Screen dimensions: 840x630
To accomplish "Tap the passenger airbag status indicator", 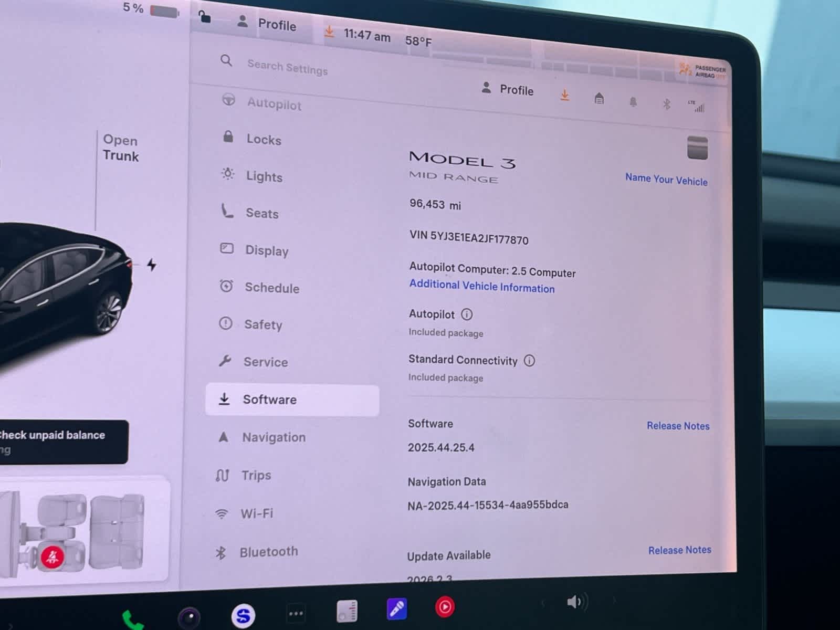I will 702,70.
